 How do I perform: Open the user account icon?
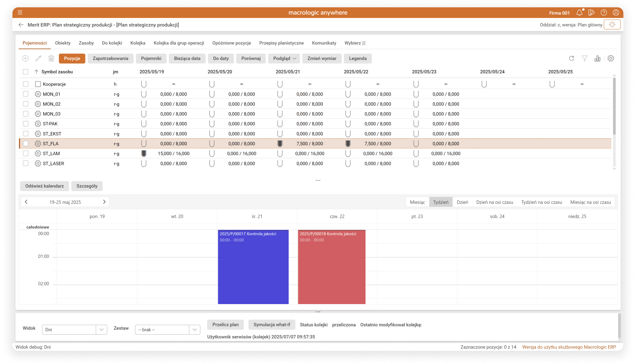click(616, 12)
